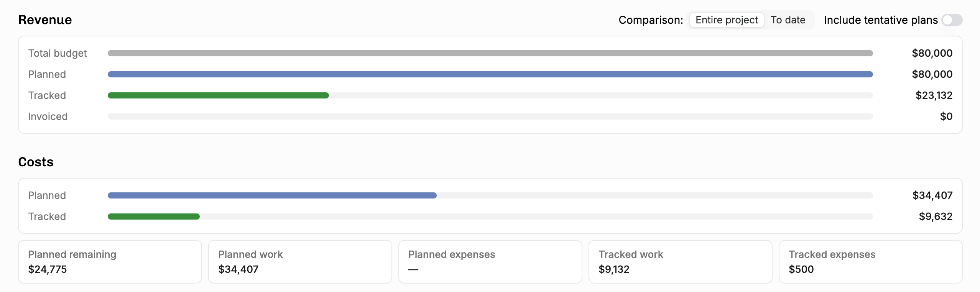Open the Tracked expenses card
980x292 pixels.
coord(870,262)
